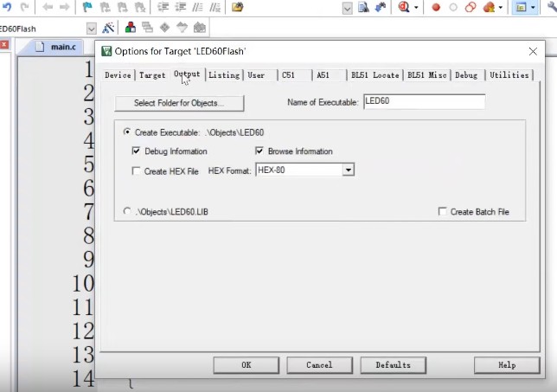Go to the BL51 Locate tab
Screen dimensions: 557x392
click(375, 75)
